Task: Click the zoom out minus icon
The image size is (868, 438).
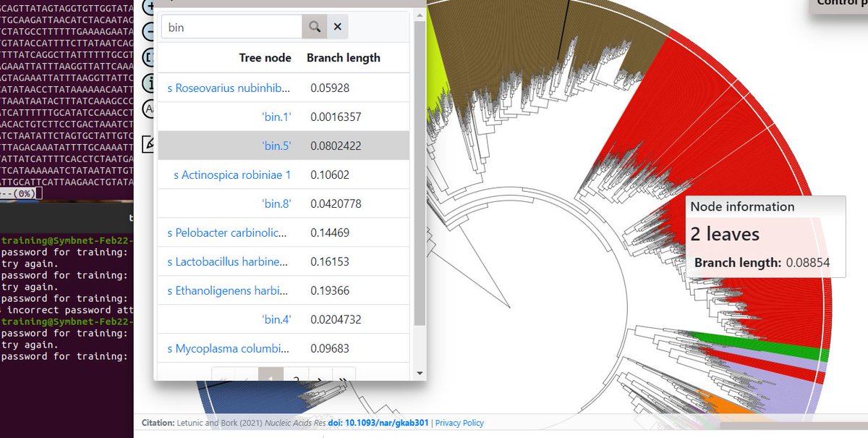Action: pos(148,32)
